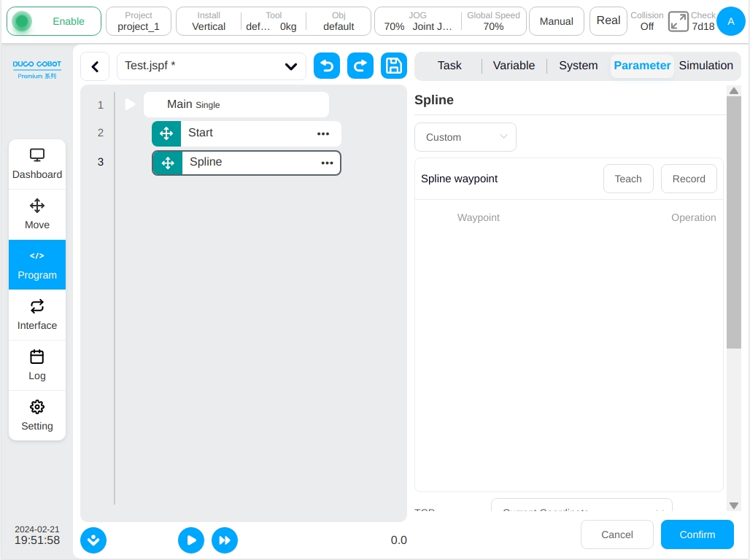750x560 pixels.
Task: Open the Interface page
Action: (36, 315)
